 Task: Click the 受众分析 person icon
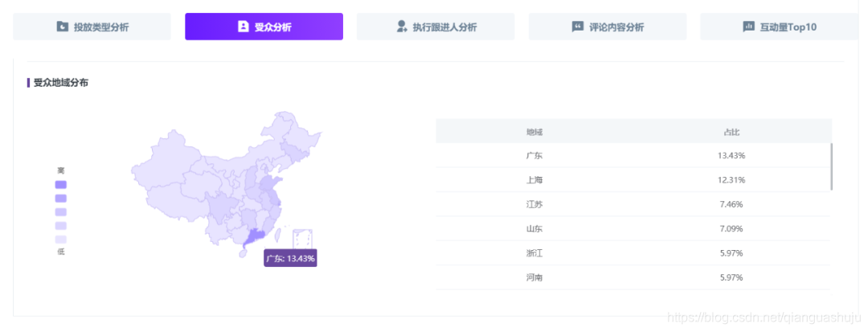(243, 27)
